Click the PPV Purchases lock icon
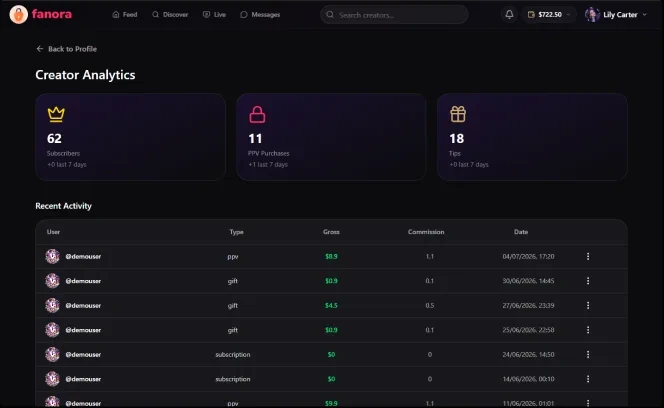The image size is (664, 408). [257, 114]
